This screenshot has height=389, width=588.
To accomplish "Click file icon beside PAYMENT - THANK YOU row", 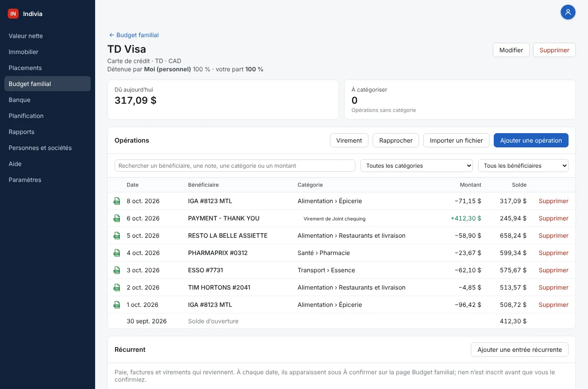I will [x=117, y=218].
